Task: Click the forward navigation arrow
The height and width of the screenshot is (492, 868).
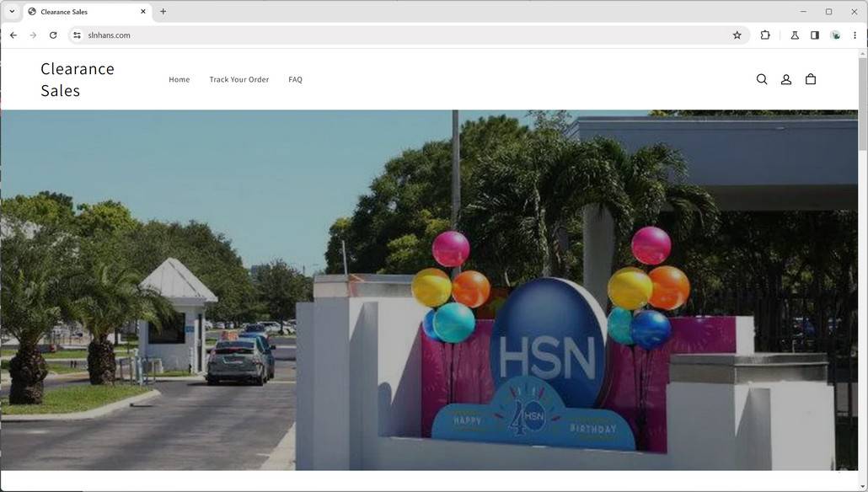Action: (32, 35)
